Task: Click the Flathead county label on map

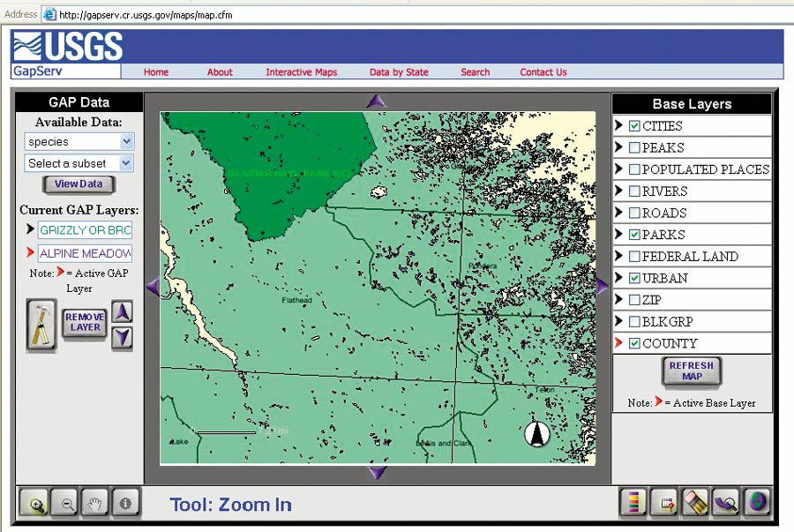Action: click(x=296, y=300)
